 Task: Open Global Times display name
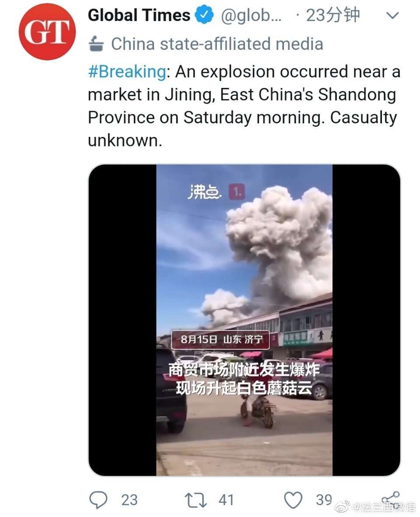coord(139,15)
